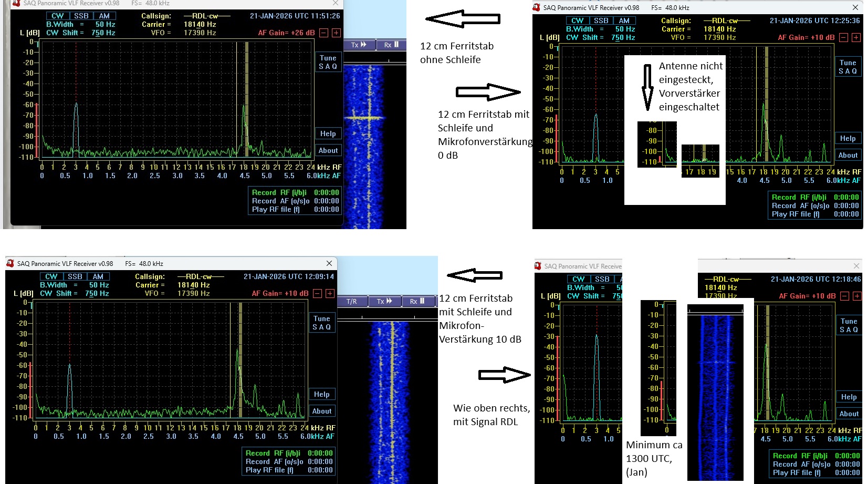Open Help in the 12:25:36 window
The image size is (868, 484).
(848, 138)
